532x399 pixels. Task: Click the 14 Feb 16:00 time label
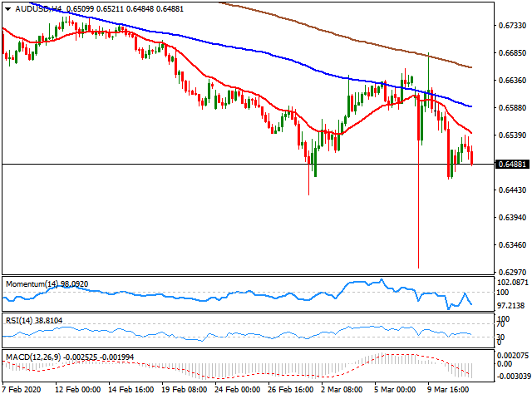coord(131,390)
